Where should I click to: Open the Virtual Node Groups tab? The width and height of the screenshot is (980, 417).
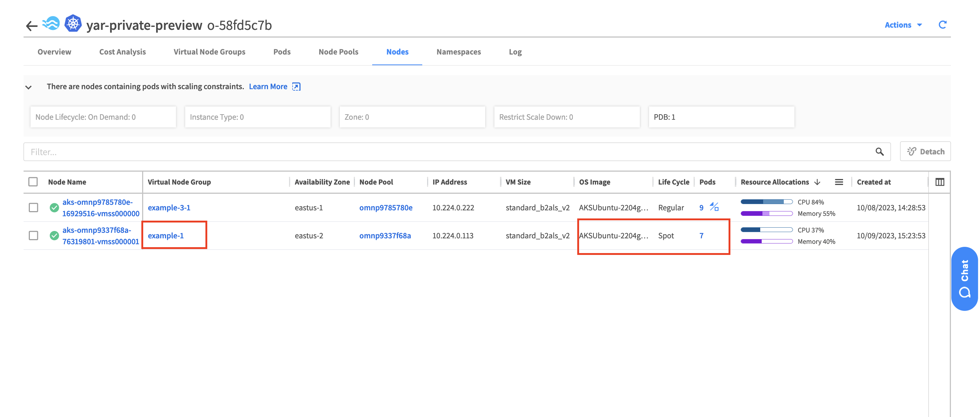pos(209,52)
